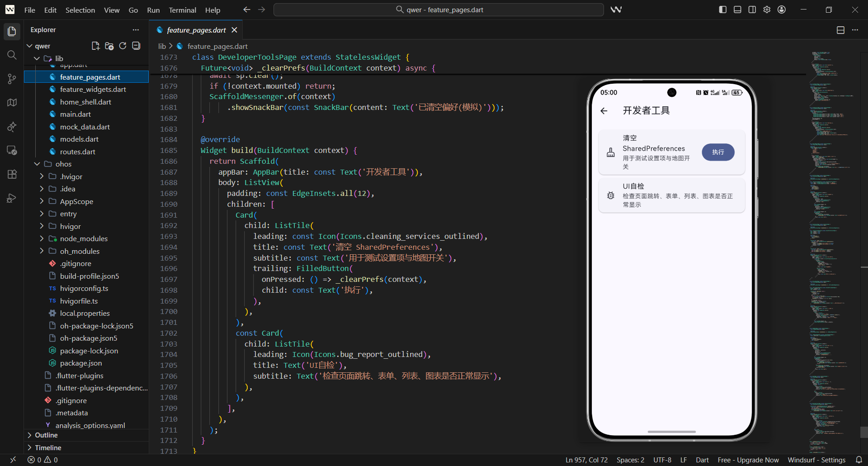This screenshot has height=466, width=868.
Task: Expand the Outline section
Action: tap(86, 435)
